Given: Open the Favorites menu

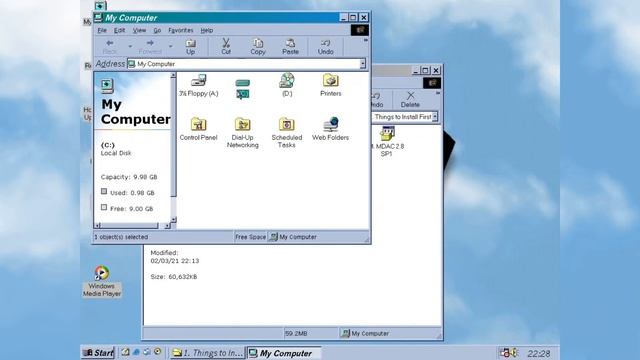Looking at the screenshot, I should (181, 30).
